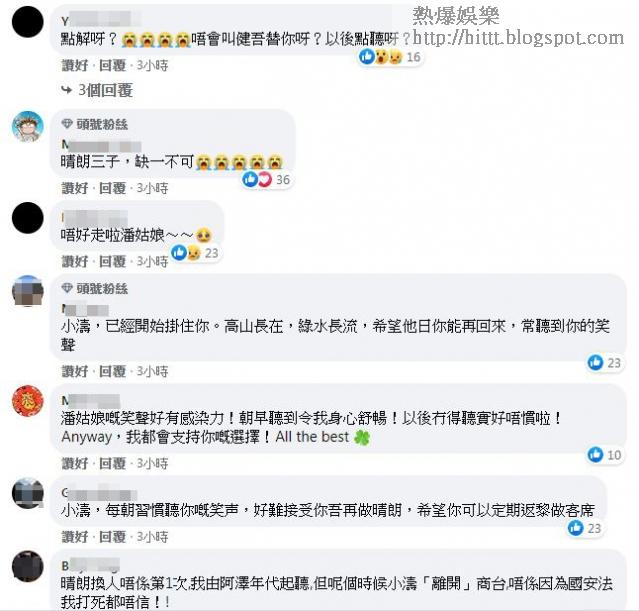Click the 頭號粉絲 badge above 小濤已經開始 comment
The height and width of the screenshot is (611, 639).
pyautogui.click(x=95, y=289)
